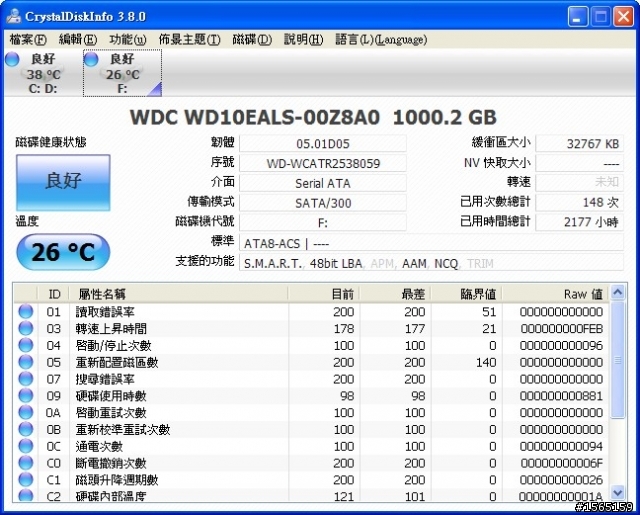Click the ID column header
The image size is (640, 515).
pyautogui.click(x=53, y=294)
